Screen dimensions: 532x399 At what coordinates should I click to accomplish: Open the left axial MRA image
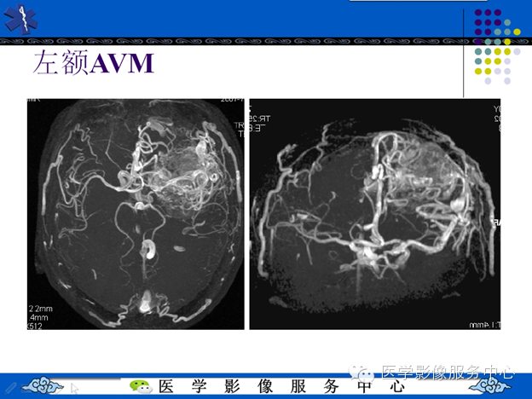click(x=136, y=214)
